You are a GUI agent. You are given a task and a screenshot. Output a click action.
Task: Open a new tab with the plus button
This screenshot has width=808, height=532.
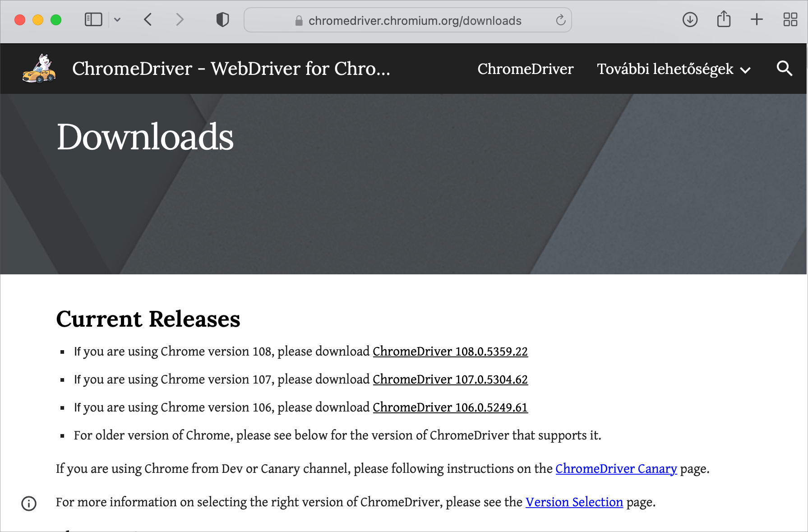[x=757, y=19]
